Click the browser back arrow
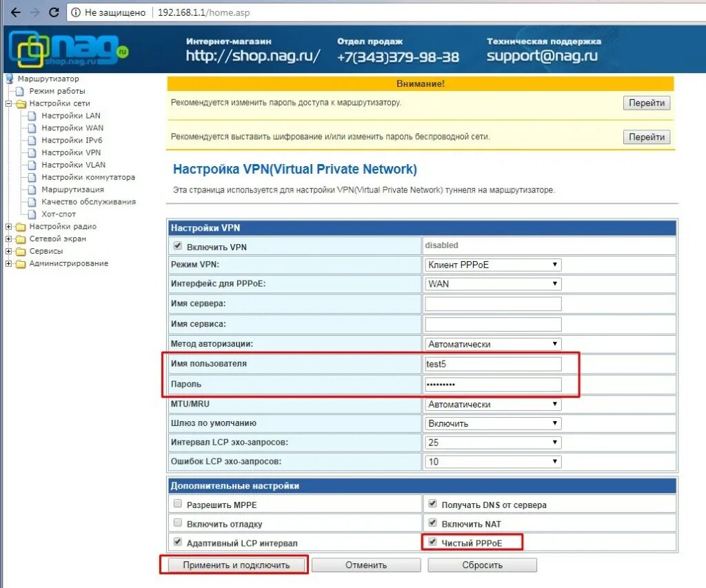The image size is (706, 588). [16, 12]
